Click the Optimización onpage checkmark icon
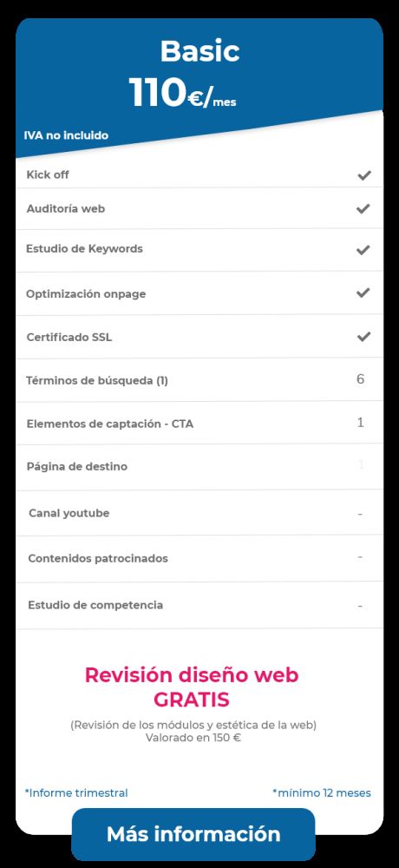Image resolution: width=399 pixels, height=868 pixels. click(x=363, y=293)
